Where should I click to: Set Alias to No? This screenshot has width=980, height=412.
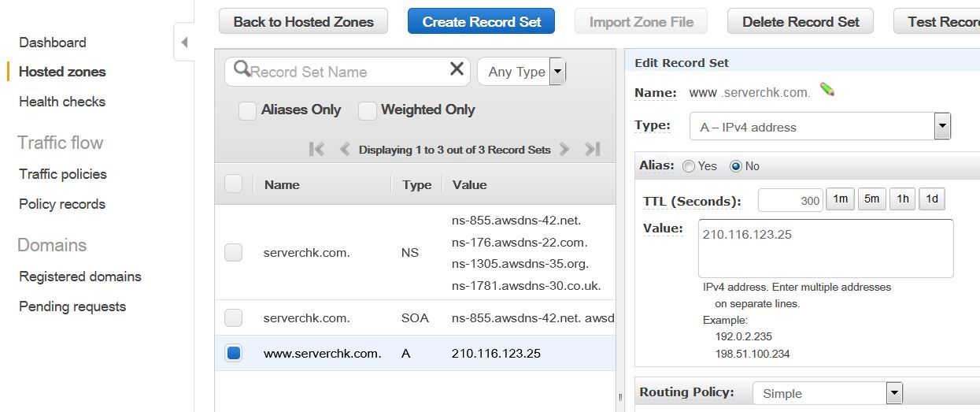736,166
